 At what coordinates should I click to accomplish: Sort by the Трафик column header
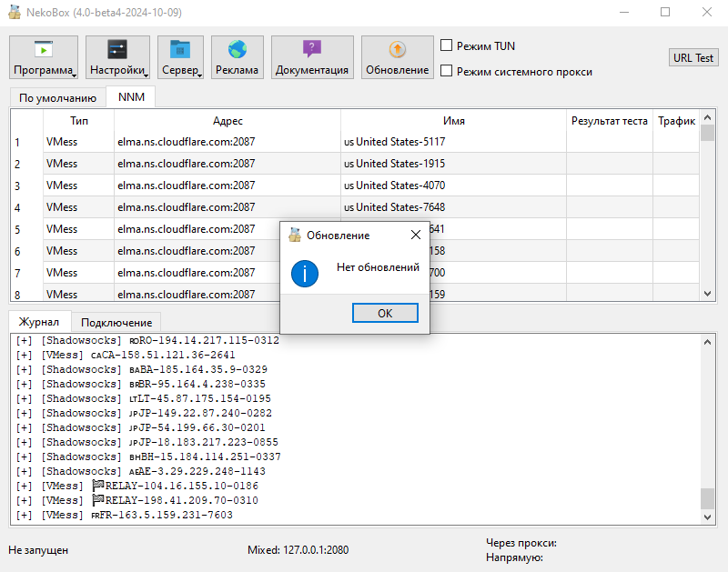[x=676, y=121]
